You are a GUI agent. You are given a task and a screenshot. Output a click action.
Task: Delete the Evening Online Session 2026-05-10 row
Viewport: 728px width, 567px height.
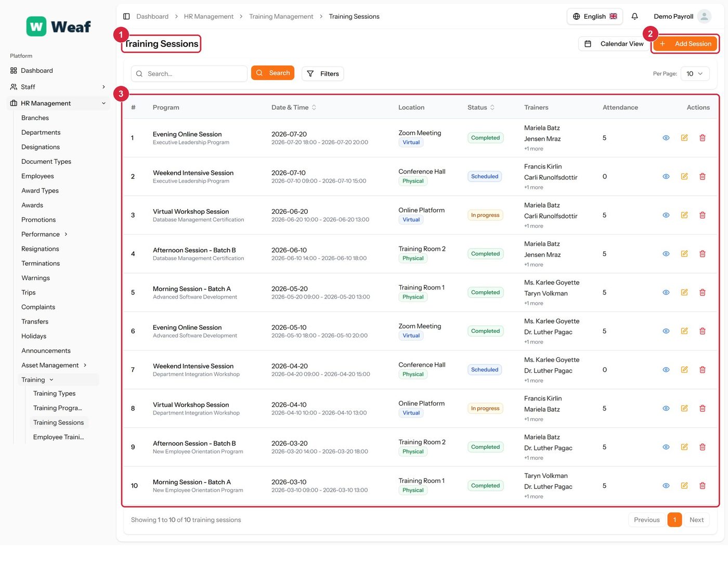(x=703, y=331)
